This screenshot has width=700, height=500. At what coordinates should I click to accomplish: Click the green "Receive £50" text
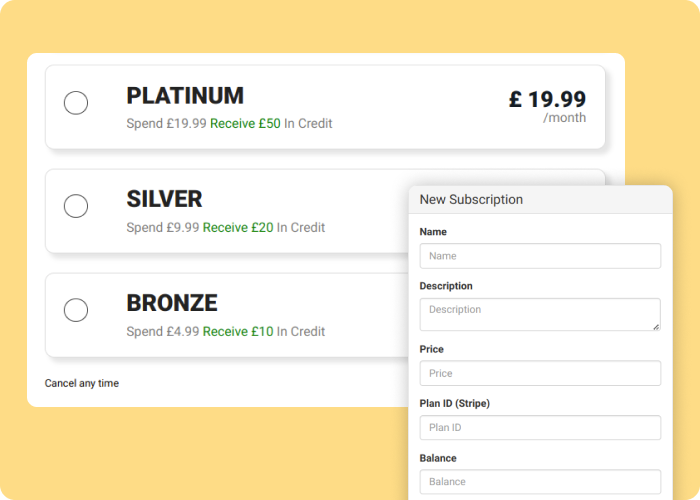pyautogui.click(x=245, y=124)
